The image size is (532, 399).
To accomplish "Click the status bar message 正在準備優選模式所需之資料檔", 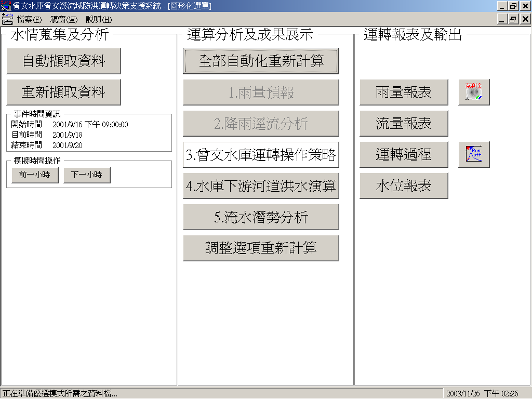I will [x=60, y=394].
